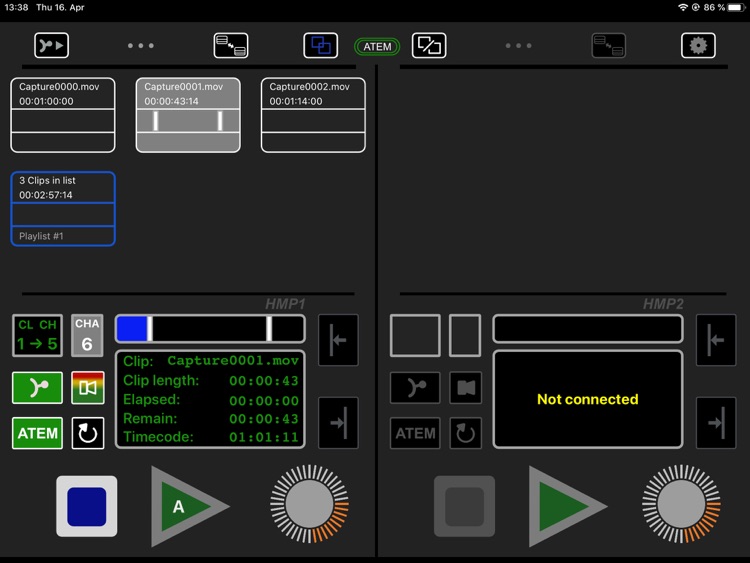Tap the HMP1 clip info display
Image resolution: width=750 pixels, height=563 pixels.
coord(210,399)
